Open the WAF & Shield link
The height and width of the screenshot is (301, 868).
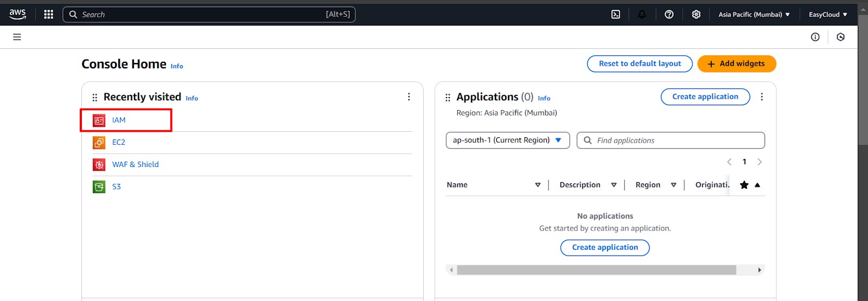(x=136, y=165)
